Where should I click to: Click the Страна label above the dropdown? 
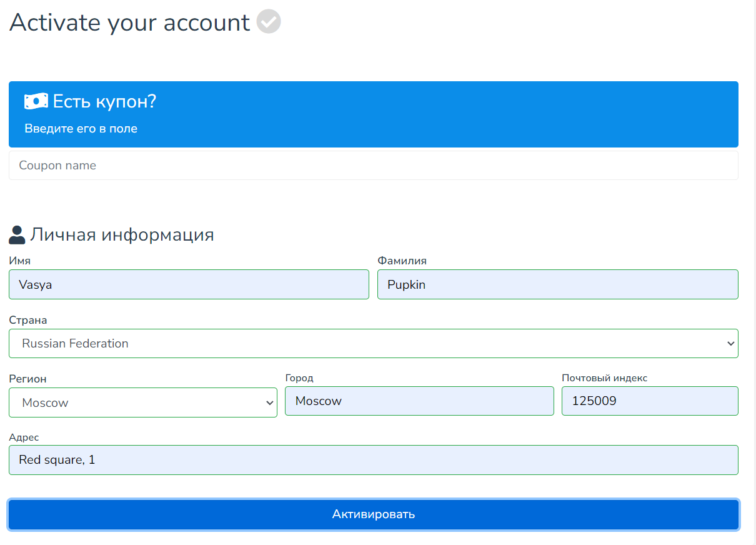(x=28, y=320)
